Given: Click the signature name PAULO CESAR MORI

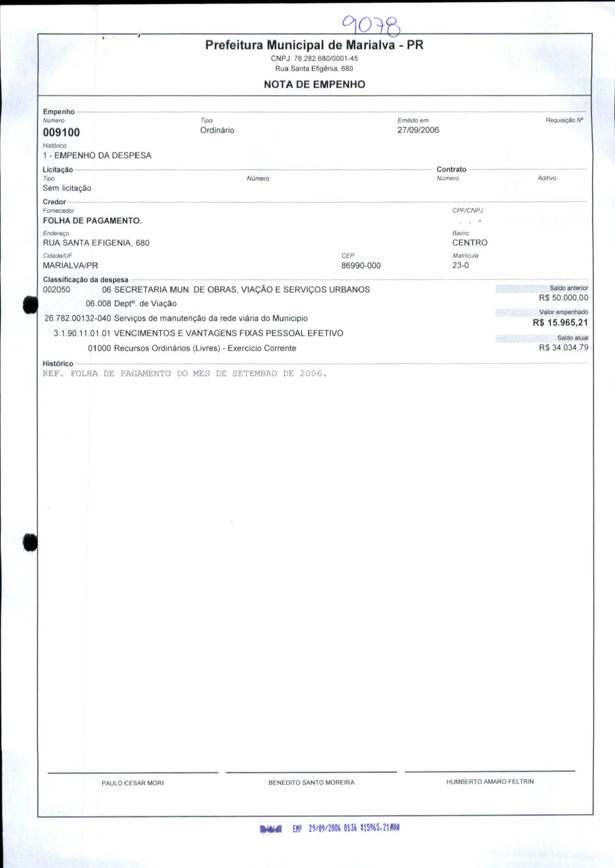Looking at the screenshot, I should point(133,783).
